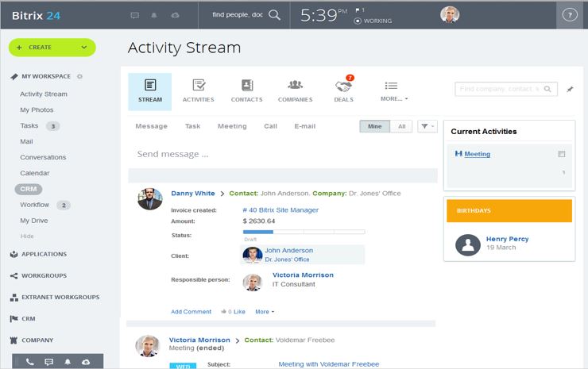Screen dimensions: 588x369
Task: Select Calendar in My Workspace menu
Action: 34,173
